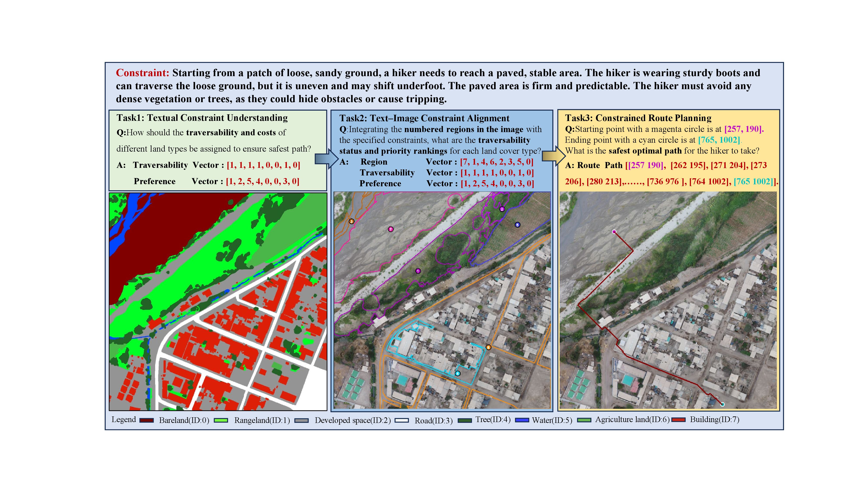Screen dimensions: 868x488
Task: Click Task1 Preference Vector '[1, 2, 5, 4, 0, 0, 3, 0]'
Action: pyautogui.click(x=263, y=181)
